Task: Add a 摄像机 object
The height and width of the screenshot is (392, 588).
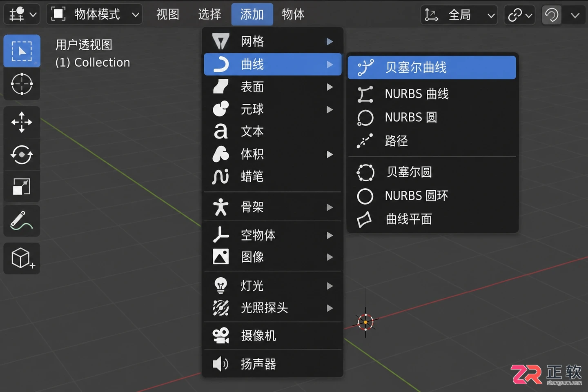Action: 273,336
